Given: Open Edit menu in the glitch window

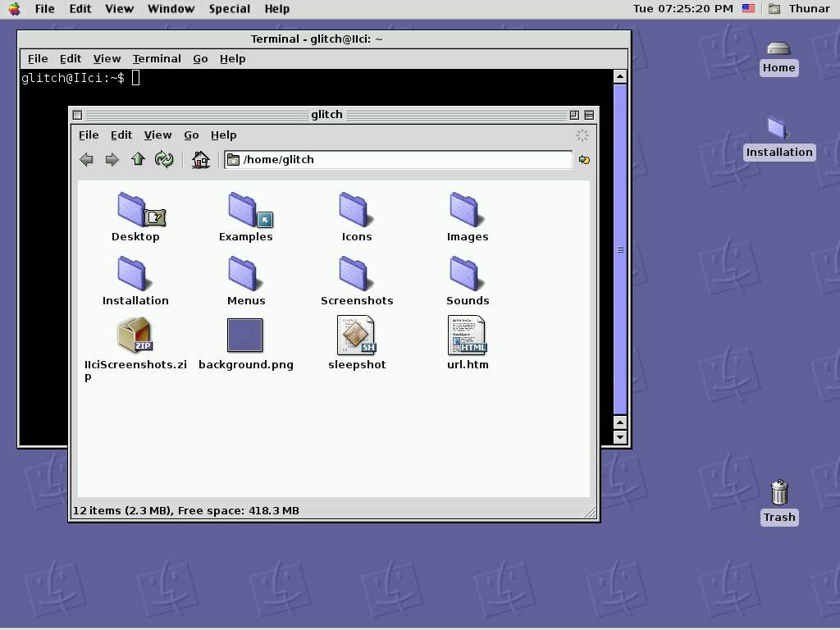Looking at the screenshot, I should point(121,135).
